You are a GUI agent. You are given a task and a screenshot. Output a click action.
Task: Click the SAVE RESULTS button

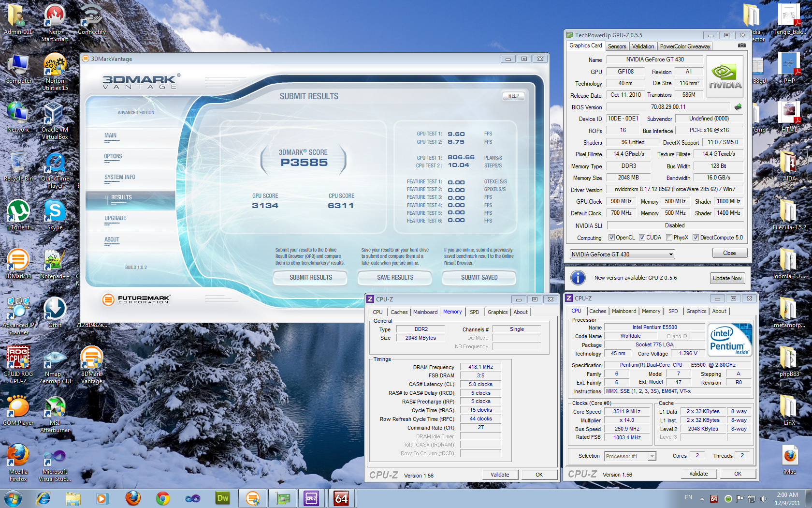coord(395,277)
